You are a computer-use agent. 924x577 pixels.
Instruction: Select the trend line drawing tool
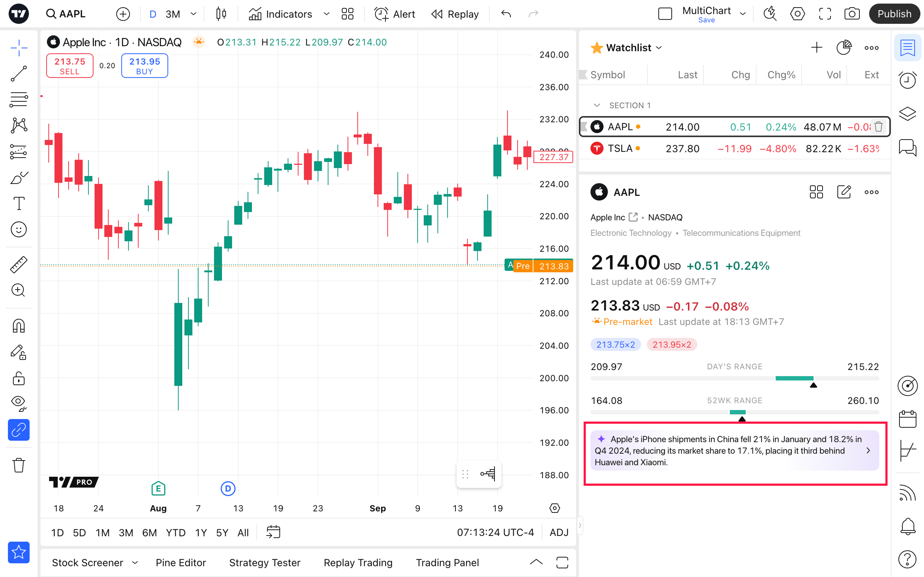pos(18,74)
